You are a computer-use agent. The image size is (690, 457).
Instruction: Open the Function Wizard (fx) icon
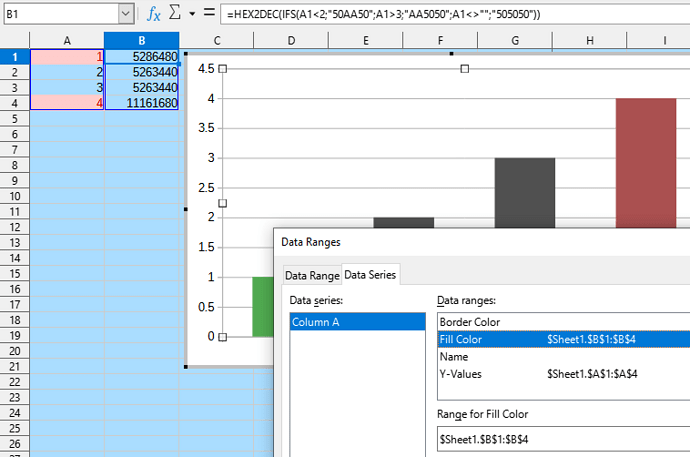tap(154, 14)
